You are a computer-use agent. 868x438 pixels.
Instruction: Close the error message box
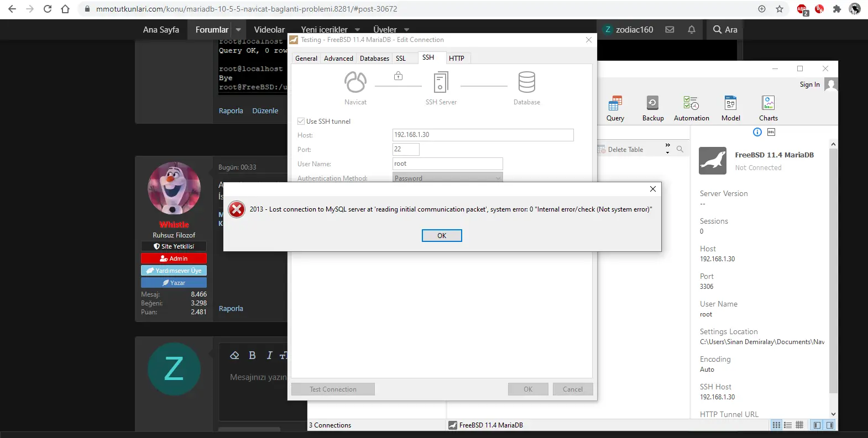pyautogui.click(x=653, y=189)
